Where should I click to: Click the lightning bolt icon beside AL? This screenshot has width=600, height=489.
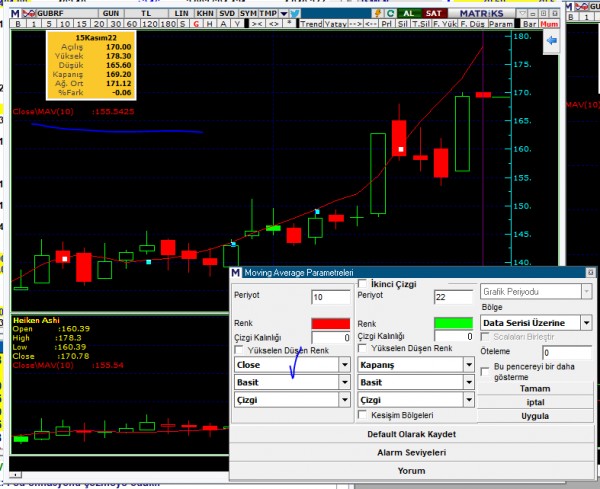tap(378, 13)
